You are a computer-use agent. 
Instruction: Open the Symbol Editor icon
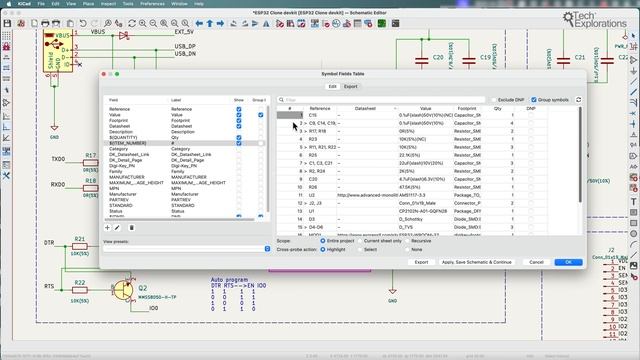[x=280, y=24]
